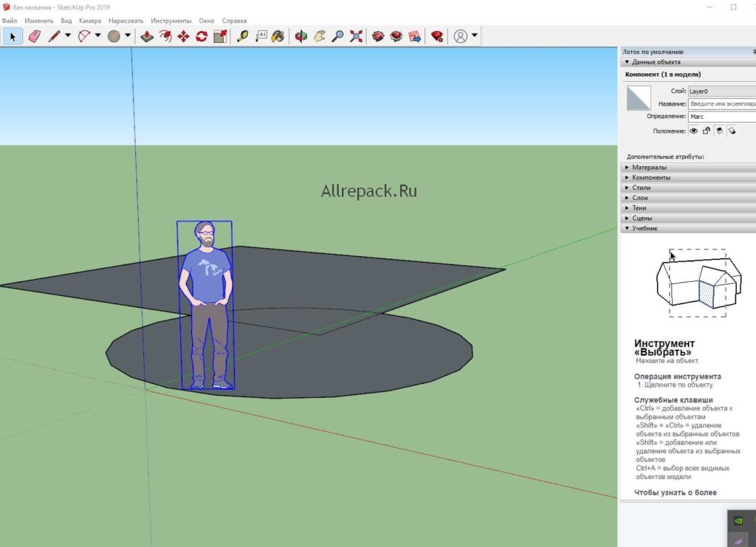The width and height of the screenshot is (756, 547).
Task: Open the pencil tool dropdown arrow
Action: 68,36
